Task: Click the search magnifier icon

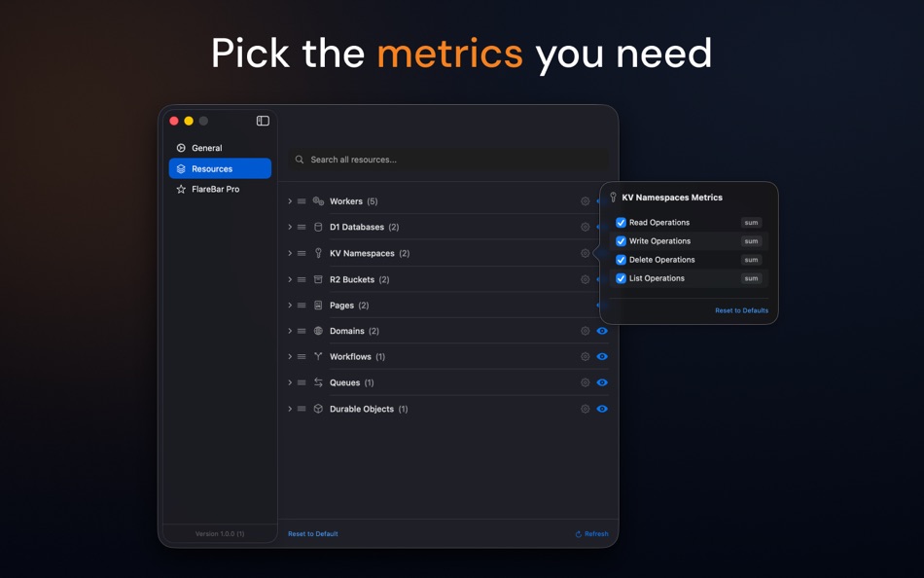Action: pos(300,160)
